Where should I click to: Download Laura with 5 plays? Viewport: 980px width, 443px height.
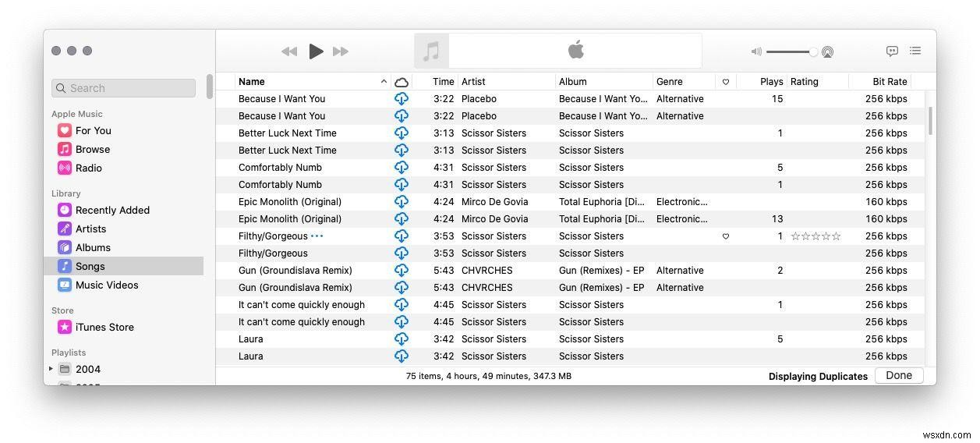[x=402, y=338]
